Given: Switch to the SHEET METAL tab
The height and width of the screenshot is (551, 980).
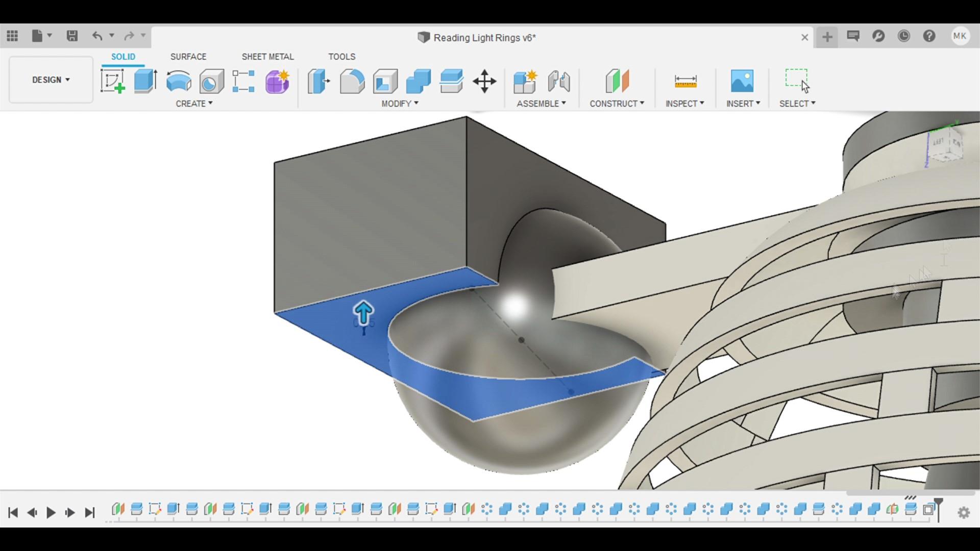Looking at the screenshot, I should tap(267, 57).
